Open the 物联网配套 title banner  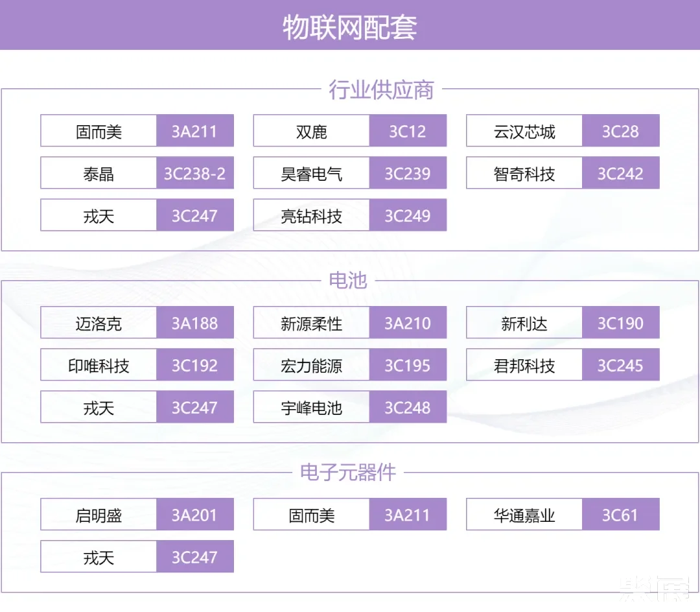point(350,25)
